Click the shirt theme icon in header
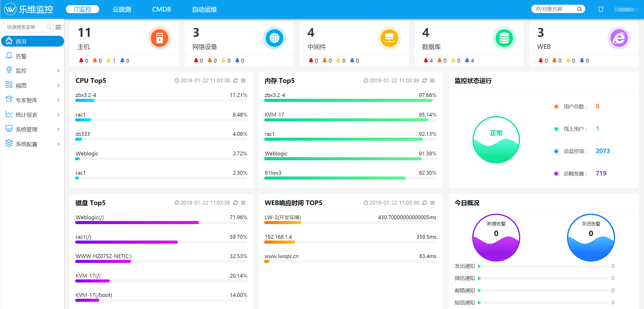The width and height of the screenshot is (644, 309). tap(601, 9)
